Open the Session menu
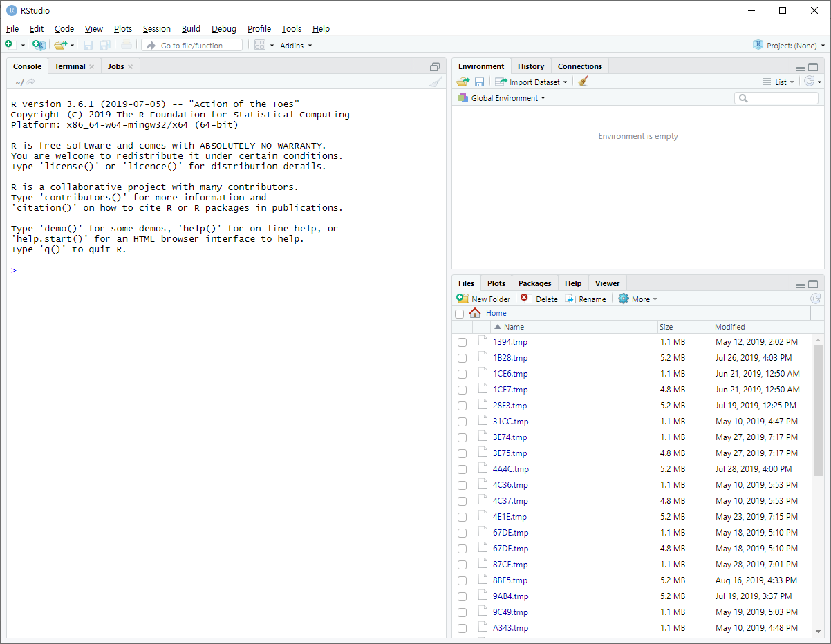This screenshot has width=831, height=644. [x=157, y=29]
